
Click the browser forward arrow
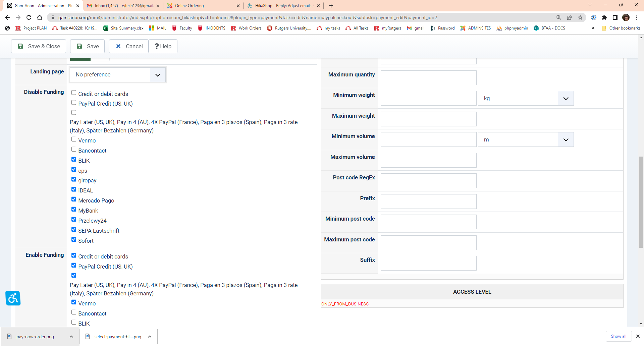click(x=18, y=17)
